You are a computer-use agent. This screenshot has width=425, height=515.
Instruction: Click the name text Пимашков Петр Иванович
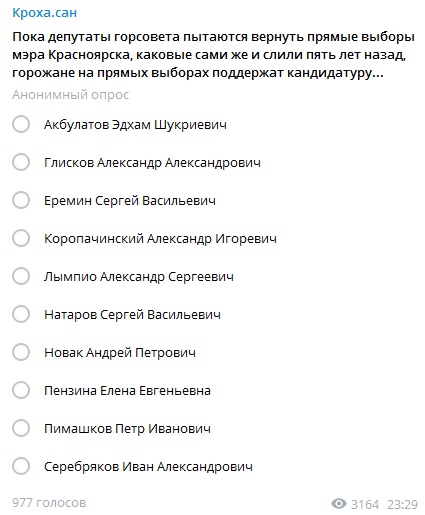[x=127, y=428]
